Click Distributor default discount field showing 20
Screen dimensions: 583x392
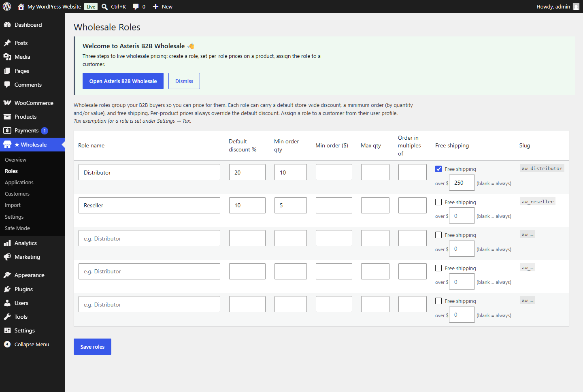pyautogui.click(x=247, y=172)
